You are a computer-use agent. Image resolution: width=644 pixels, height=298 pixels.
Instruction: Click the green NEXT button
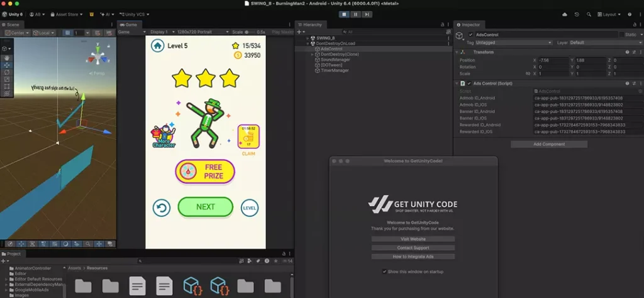click(x=206, y=207)
